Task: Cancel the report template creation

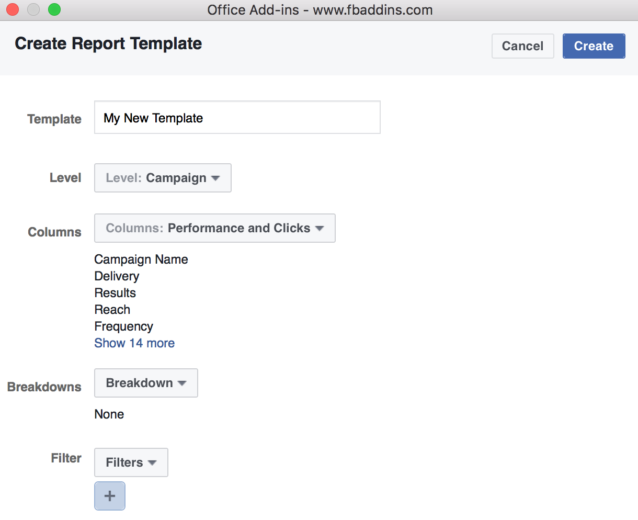Action: coord(522,46)
